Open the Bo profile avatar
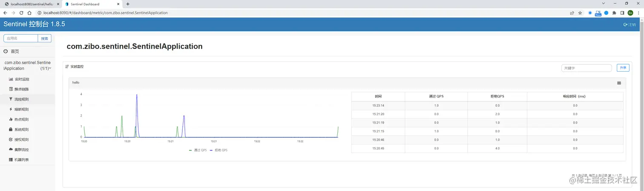This screenshot has width=644, height=191. (630, 13)
